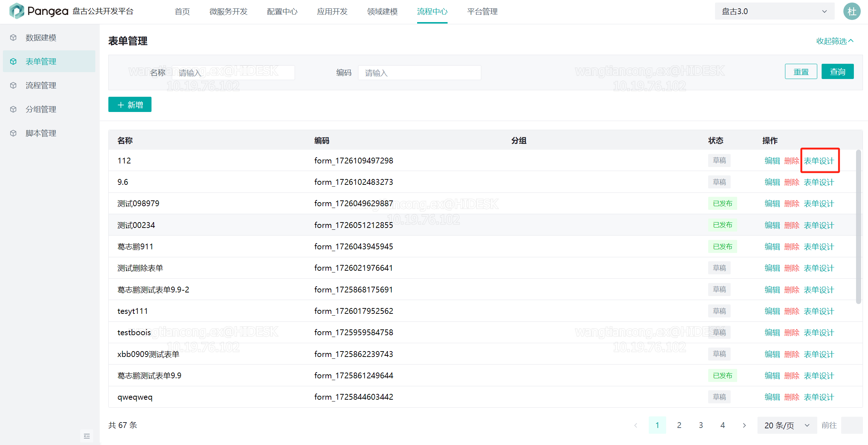Click the 分组 column header
Screen dimensions: 868x445
coord(519,141)
